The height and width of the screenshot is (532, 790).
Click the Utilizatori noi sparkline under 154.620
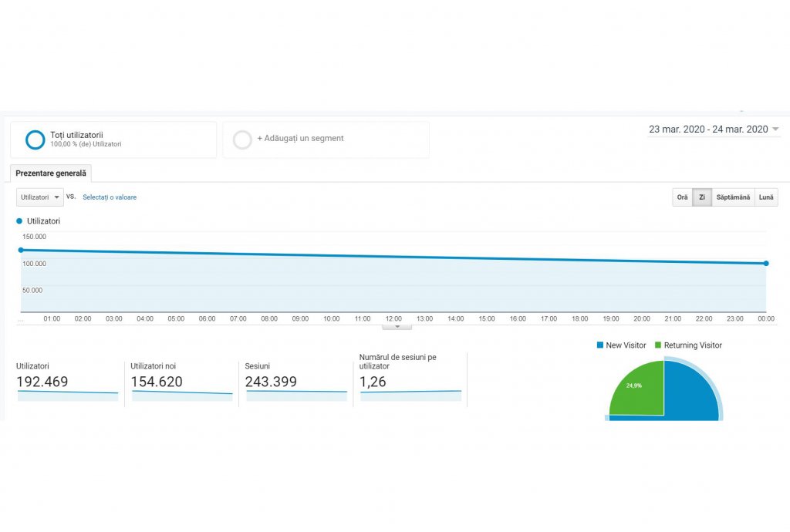click(182, 396)
